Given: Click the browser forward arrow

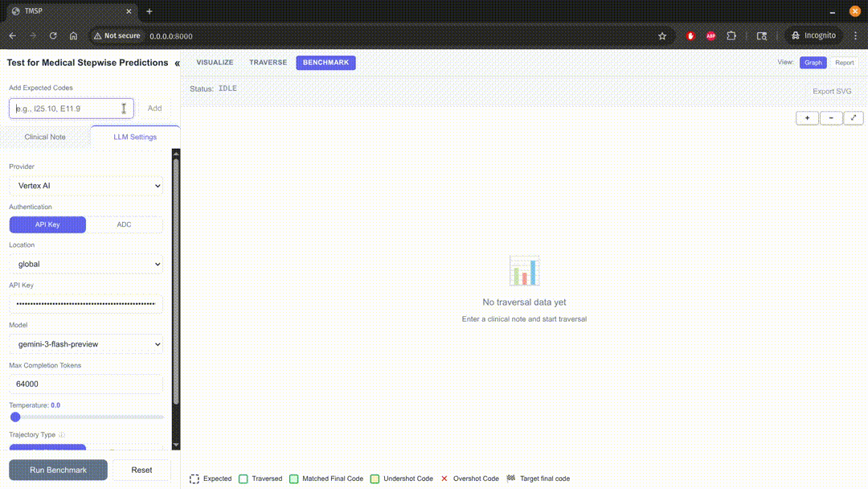Looking at the screenshot, I should pyautogui.click(x=33, y=36).
